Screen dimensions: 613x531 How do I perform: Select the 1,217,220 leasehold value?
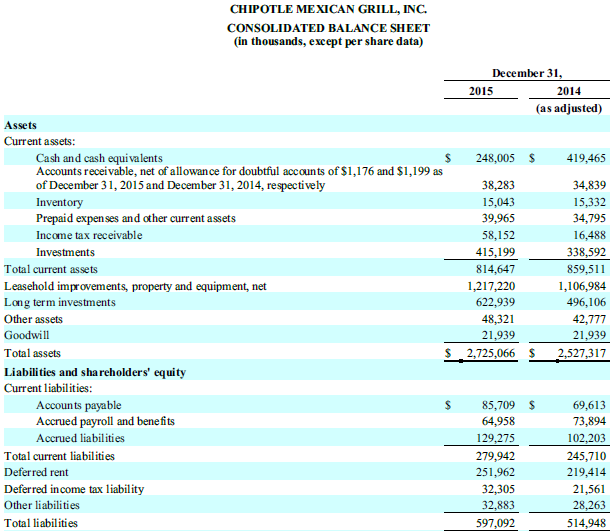click(491, 286)
